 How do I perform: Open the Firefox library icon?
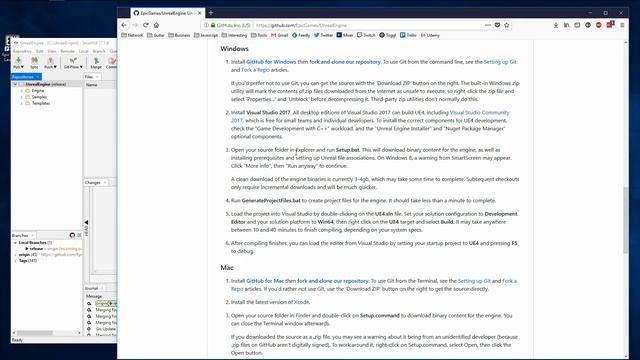567,25
